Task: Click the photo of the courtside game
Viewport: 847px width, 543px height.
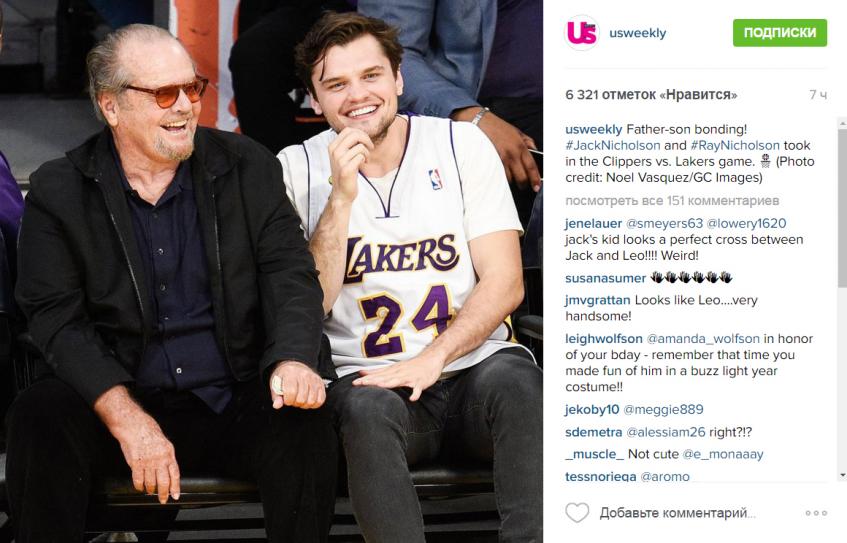Action: click(x=271, y=271)
